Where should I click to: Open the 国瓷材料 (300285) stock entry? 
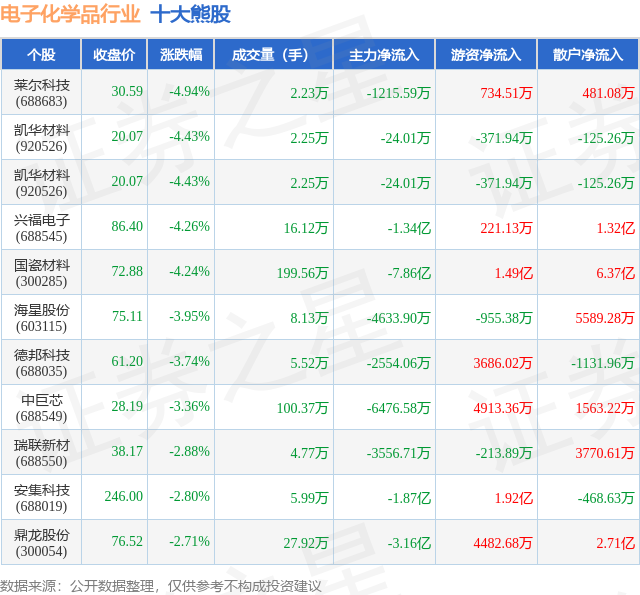click(41, 273)
